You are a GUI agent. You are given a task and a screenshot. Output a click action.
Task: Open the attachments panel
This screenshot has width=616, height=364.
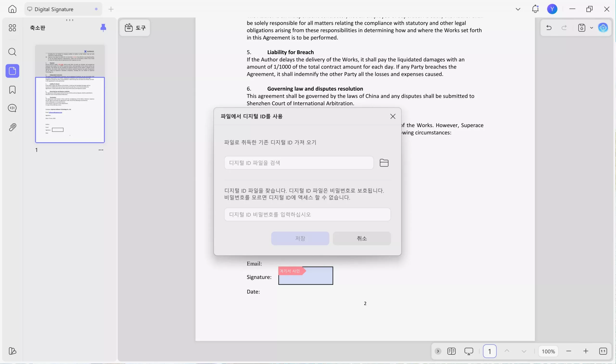point(12,127)
